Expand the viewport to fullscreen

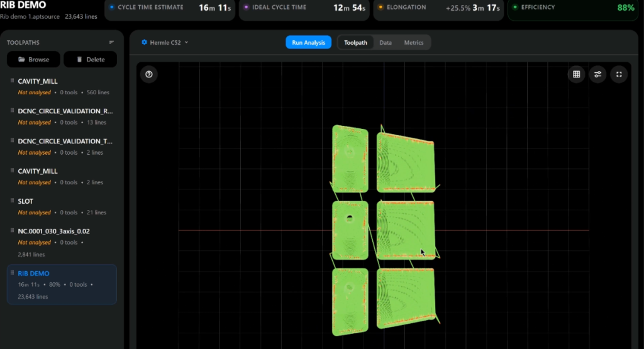619,74
